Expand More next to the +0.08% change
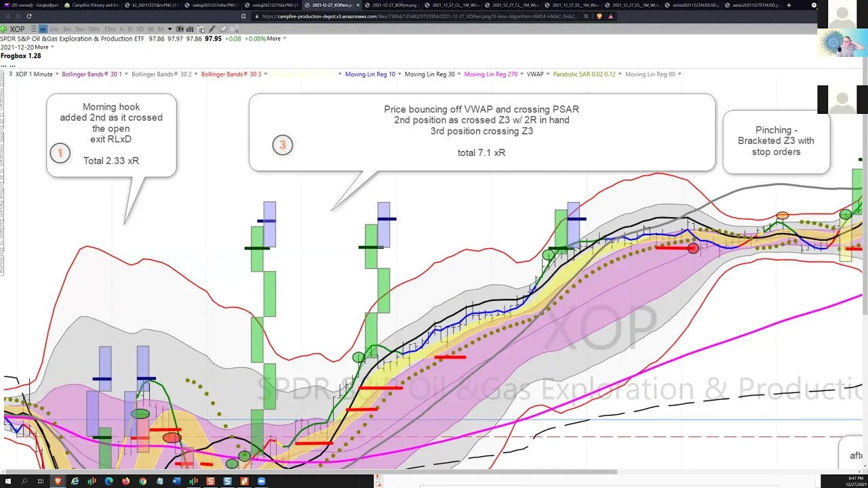The width and height of the screenshot is (868, 488). click(276, 39)
